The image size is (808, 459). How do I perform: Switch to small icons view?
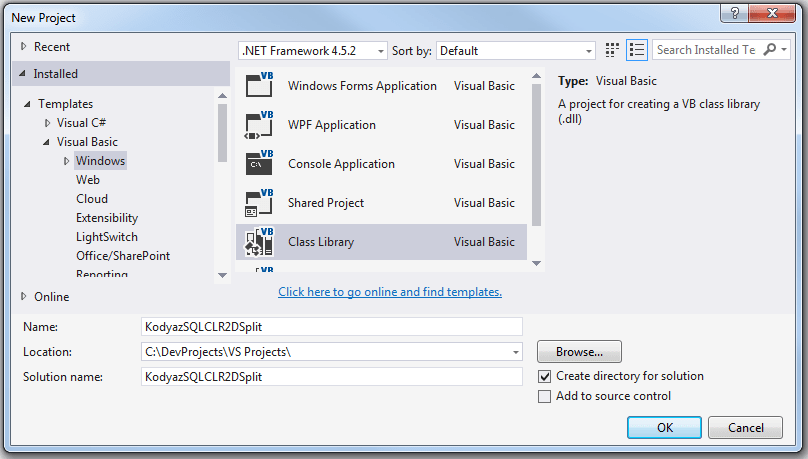(612, 50)
